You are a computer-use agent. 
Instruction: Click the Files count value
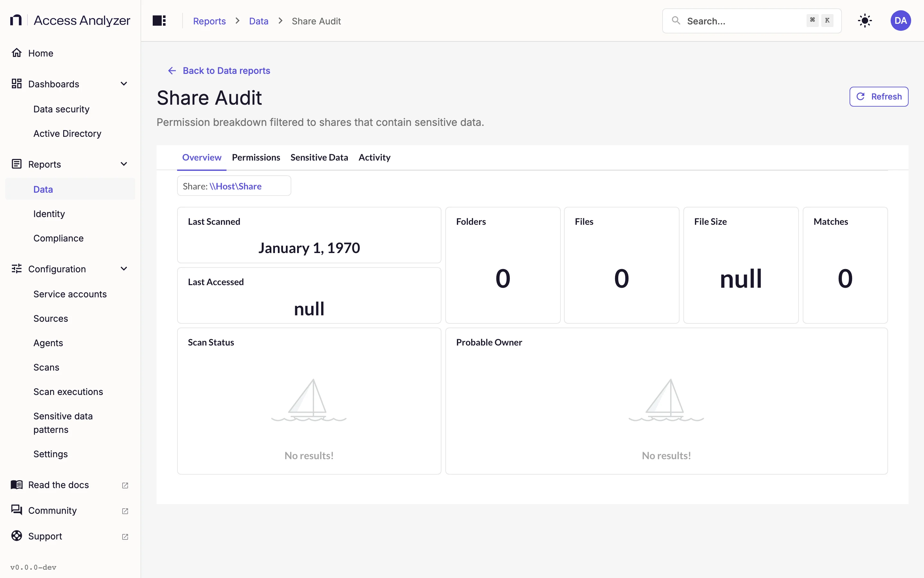[x=621, y=278]
